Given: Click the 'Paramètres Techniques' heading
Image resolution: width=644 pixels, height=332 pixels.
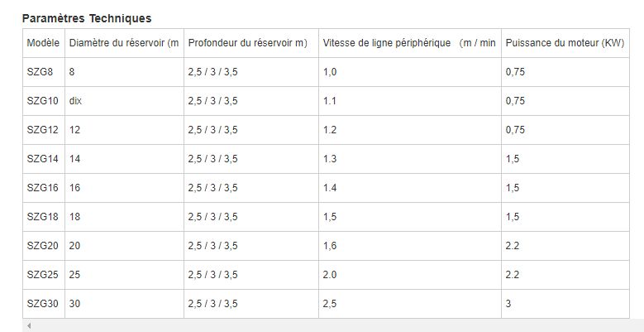Looking at the screenshot, I should point(87,18).
